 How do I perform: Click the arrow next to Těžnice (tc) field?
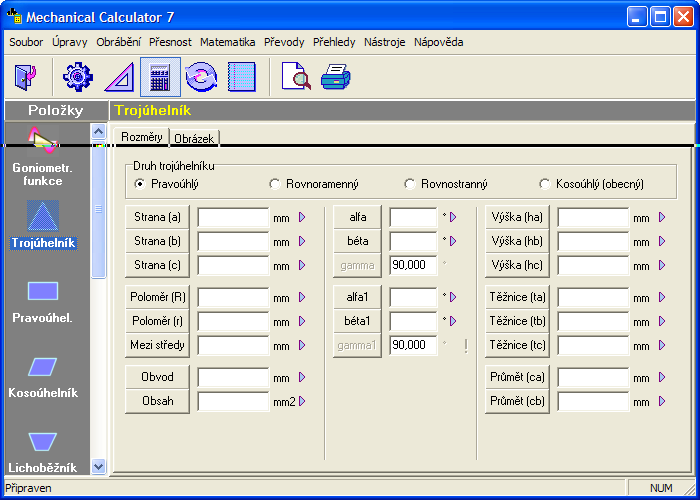click(662, 345)
